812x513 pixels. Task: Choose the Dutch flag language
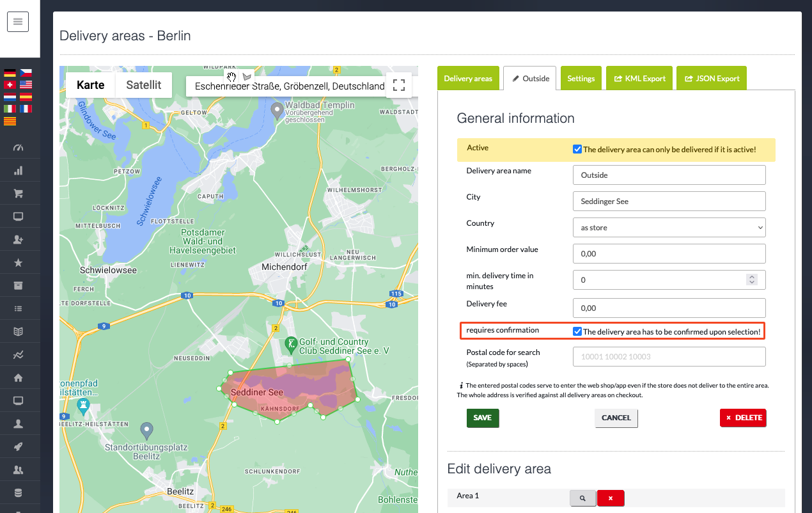(x=10, y=97)
